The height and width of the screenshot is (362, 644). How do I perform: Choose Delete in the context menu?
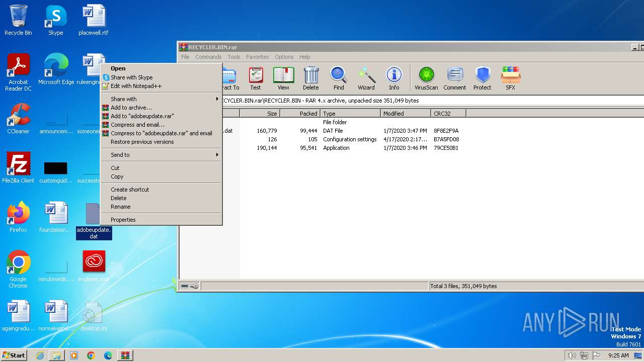click(161, 198)
